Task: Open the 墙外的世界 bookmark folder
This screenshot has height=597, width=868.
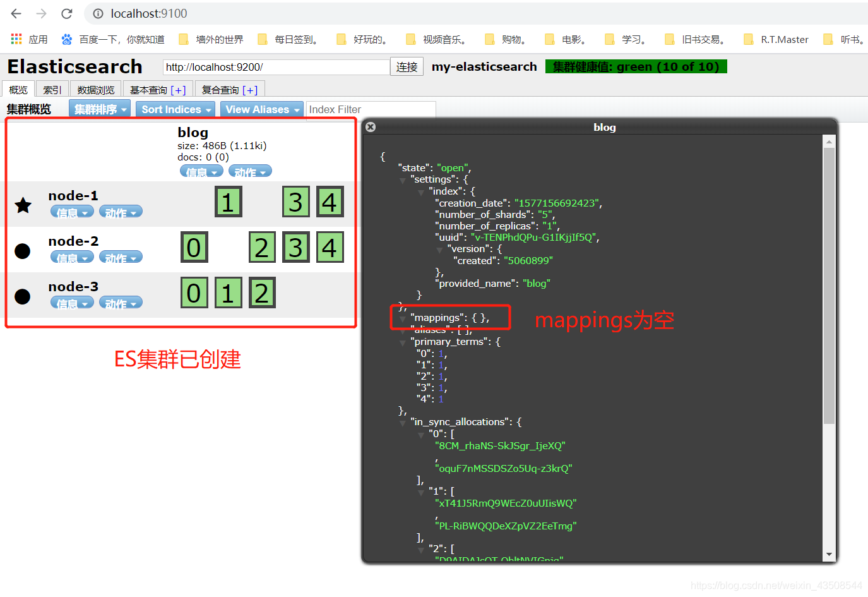Action: pos(211,39)
